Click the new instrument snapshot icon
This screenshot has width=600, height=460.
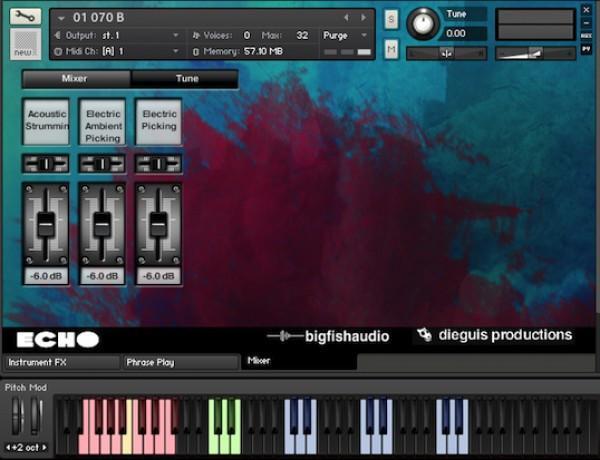click(25, 43)
